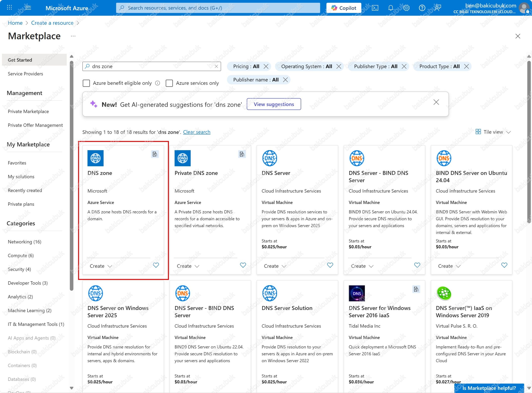Open the Azure portal apps grid icon
532x393 pixels.
click(x=10, y=8)
